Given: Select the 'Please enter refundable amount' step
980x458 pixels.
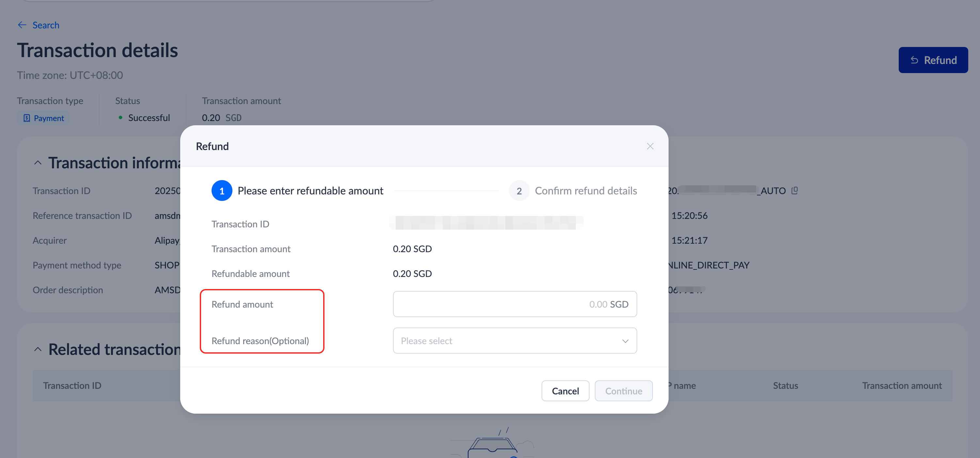Looking at the screenshot, I should point(310,191).
